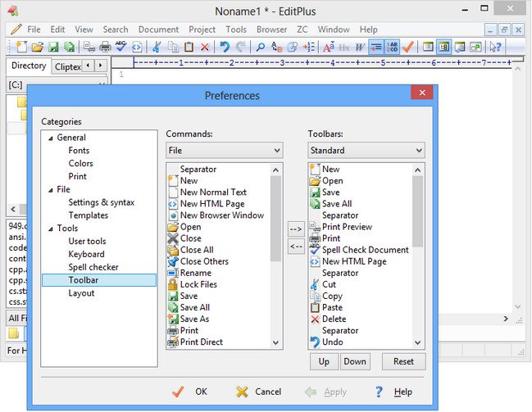Select Keyboard in the Categories tree
Screen dimensions: 532x412
point(86,254)
